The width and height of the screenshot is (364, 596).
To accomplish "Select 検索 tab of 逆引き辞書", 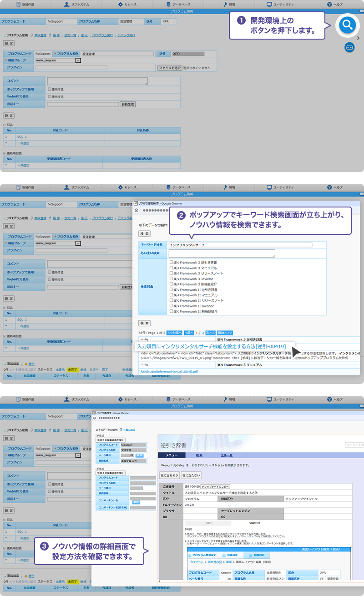I will (199, 455).
